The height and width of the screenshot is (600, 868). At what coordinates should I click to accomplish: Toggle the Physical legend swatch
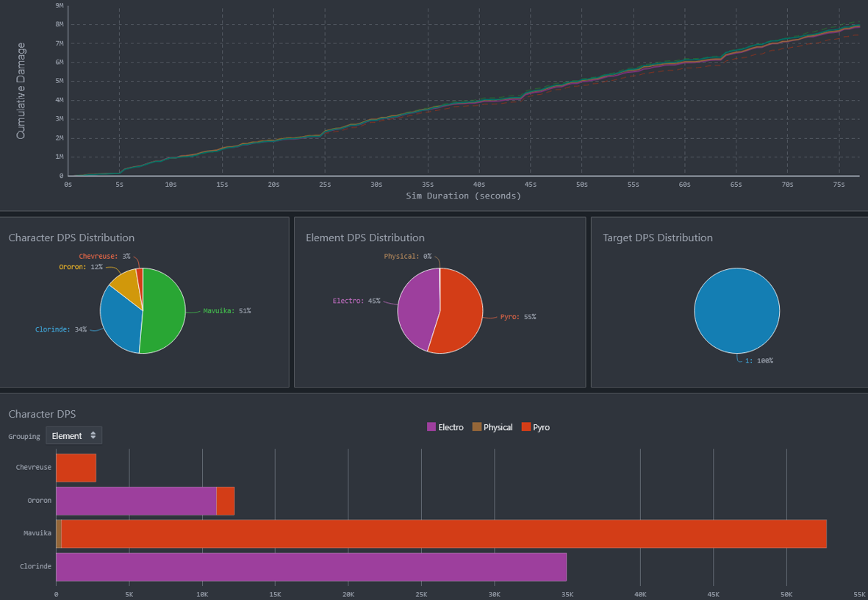[x=476, y=427]
